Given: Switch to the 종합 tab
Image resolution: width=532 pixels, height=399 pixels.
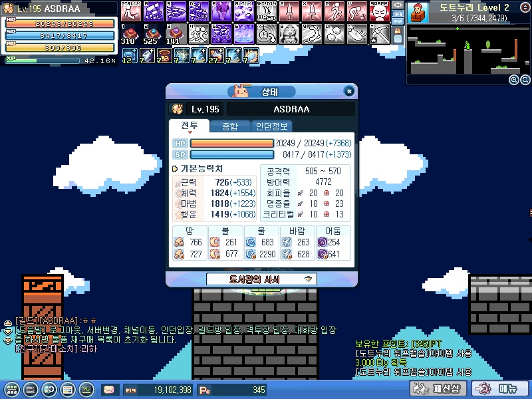Looking at the screenshot, I should click(x=230, y=126).
